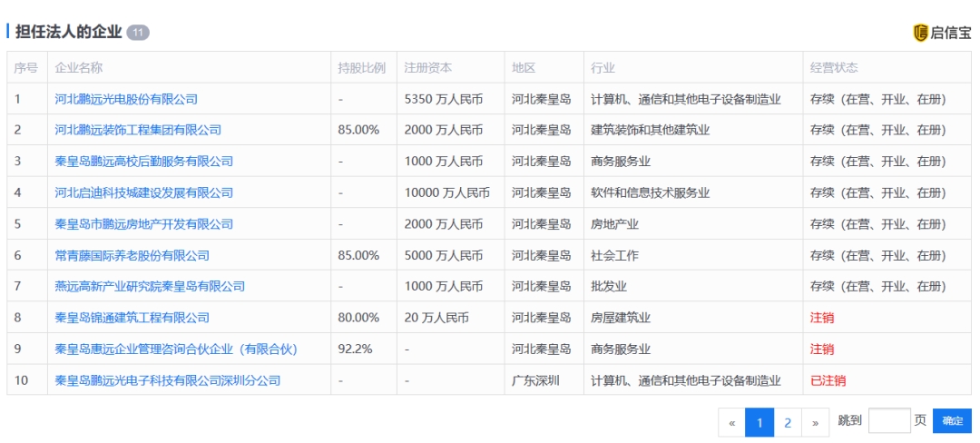The height and width of the screenshot is (443, 980).
Task: Select page 1 in pagination
Action: (759, 422)
